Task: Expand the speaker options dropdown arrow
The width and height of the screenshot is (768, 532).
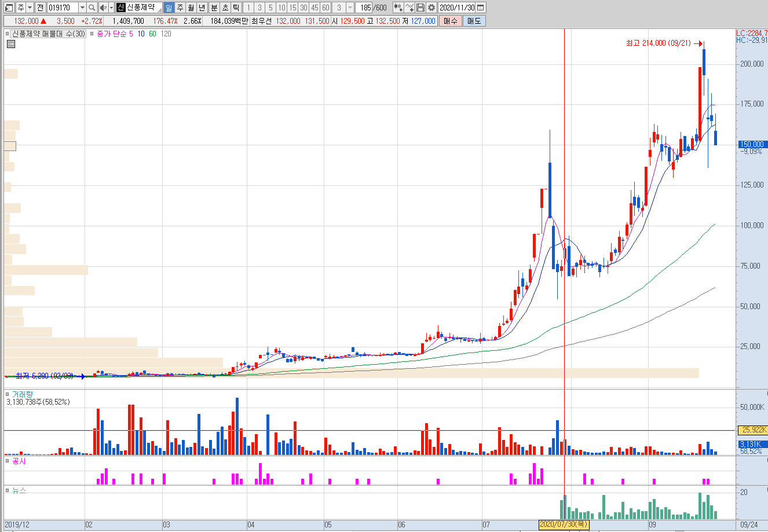Action: point(111,8)
